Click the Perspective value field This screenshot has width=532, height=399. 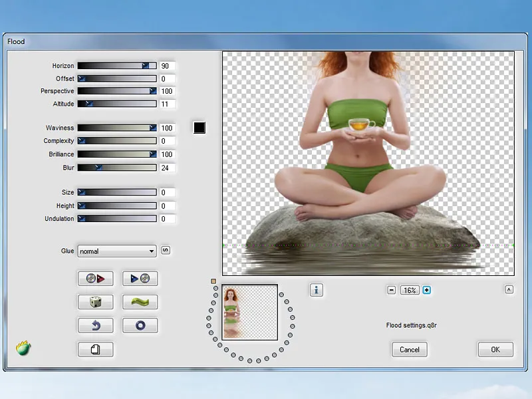coord(168,91)
